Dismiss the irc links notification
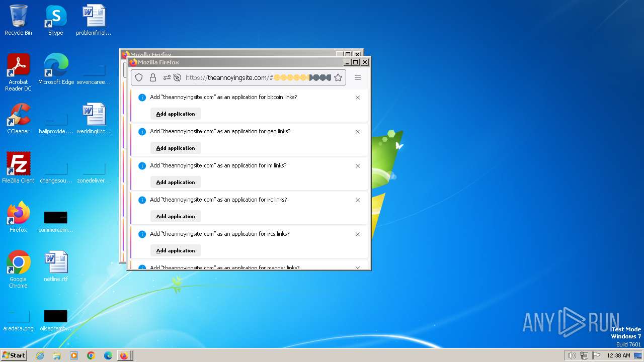This screenshot has height=362, width=644. click(358, 200)
